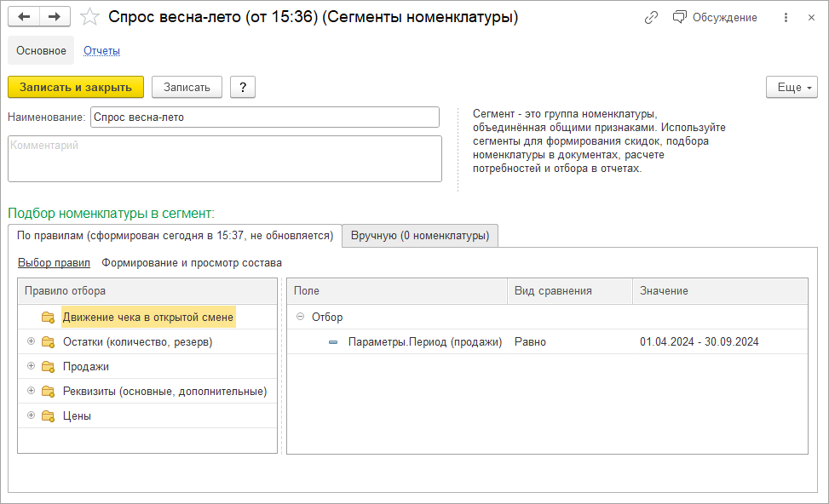This screenshot has width=829, height=504.
Task: Click the back navigation arrow
Action: tap(24, 15)
